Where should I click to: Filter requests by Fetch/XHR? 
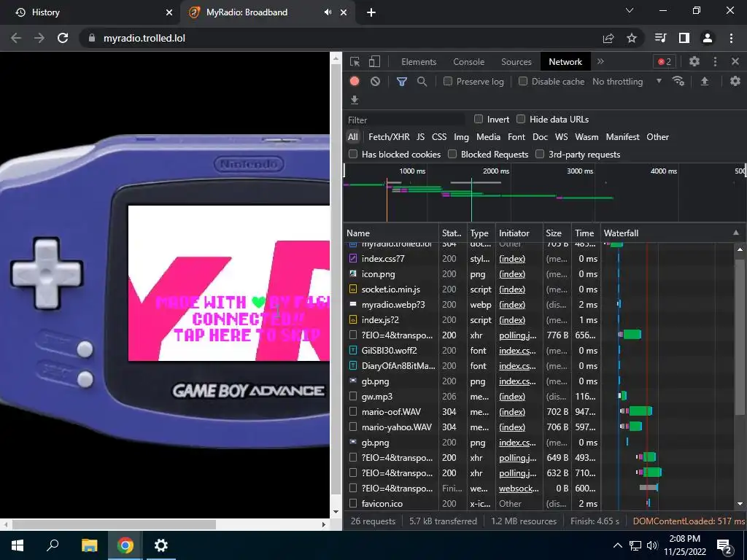click(x=389, y=137)
